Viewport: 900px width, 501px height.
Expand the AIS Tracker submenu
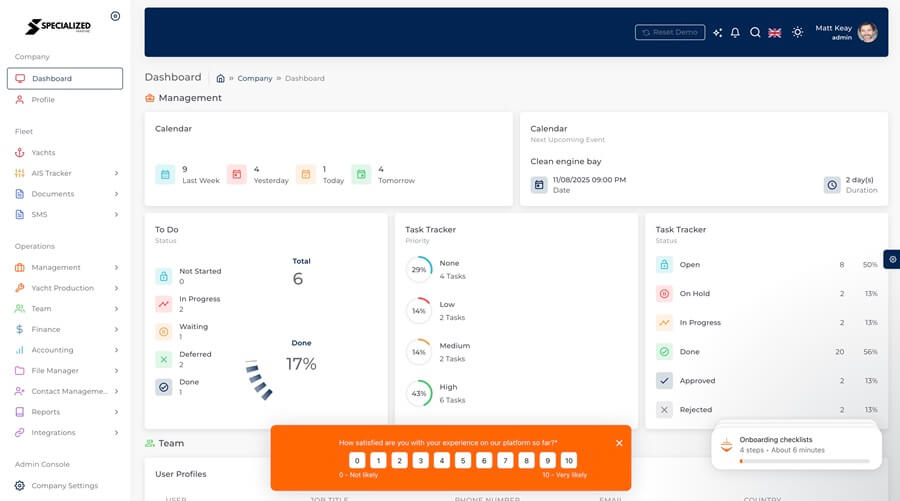click(x=116, y=174)
